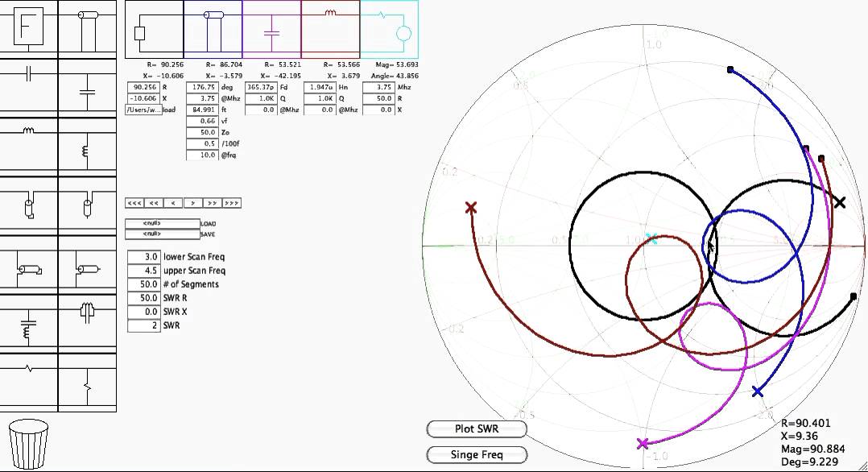Click the > small increment button

pos(192,203)
